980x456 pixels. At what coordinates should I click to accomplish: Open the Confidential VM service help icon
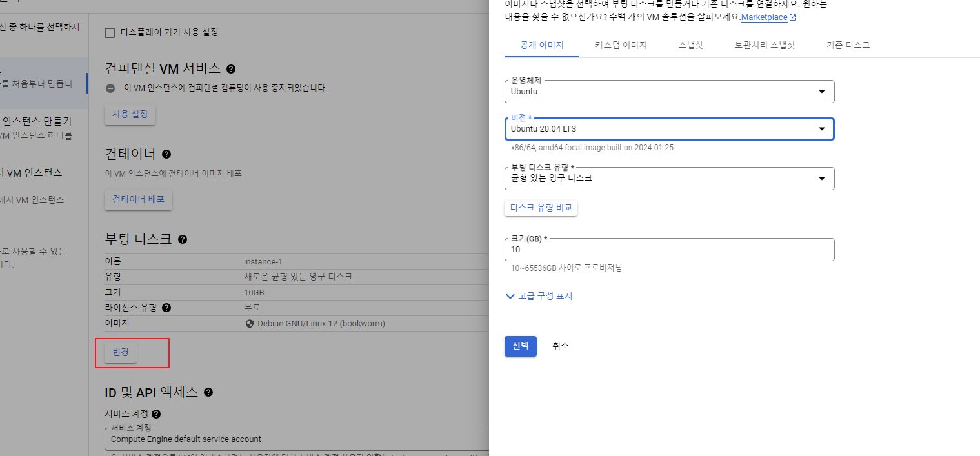tap(231, 68)
